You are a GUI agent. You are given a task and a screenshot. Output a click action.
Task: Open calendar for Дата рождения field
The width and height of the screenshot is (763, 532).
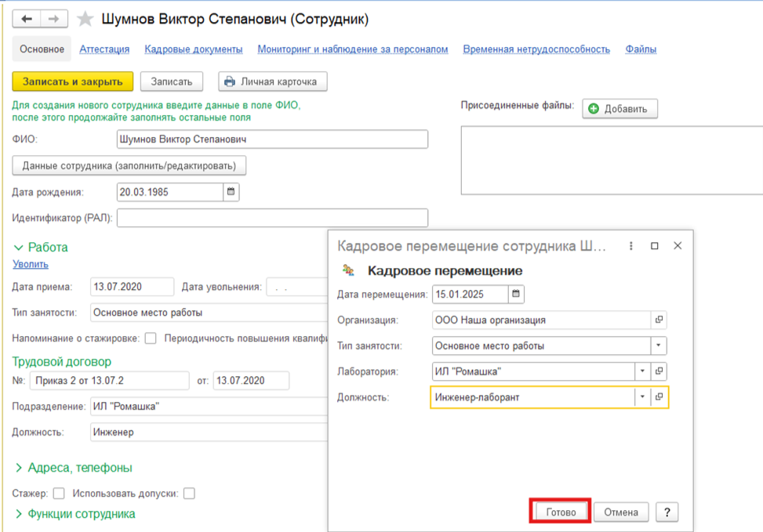(x=231, y=192)
